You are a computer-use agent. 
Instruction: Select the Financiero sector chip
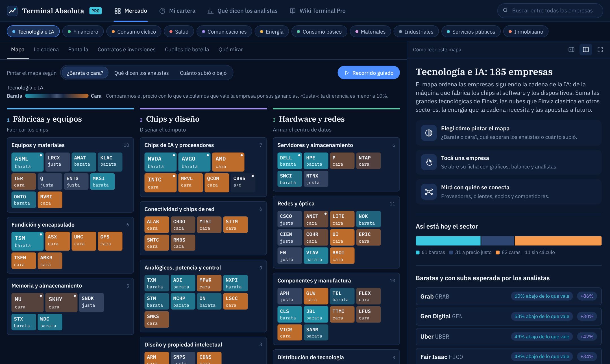pos(83,32)
